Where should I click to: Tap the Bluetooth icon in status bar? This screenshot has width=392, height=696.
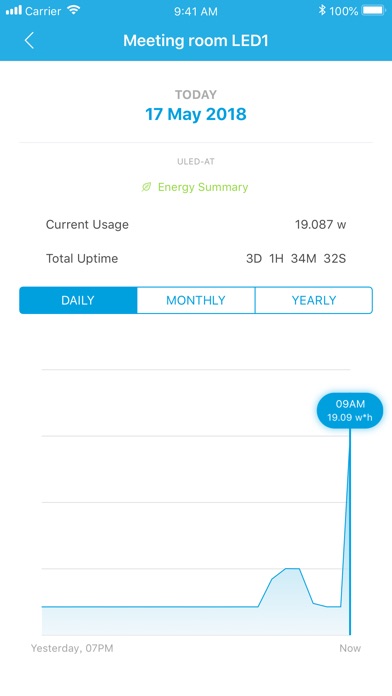point(322,10)
